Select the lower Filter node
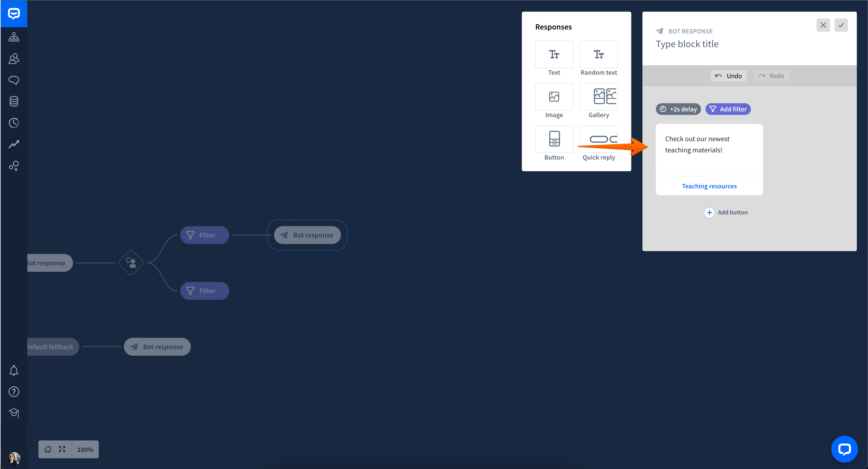The width and height of the screenshot is (868, 469). tap(204, 291)
